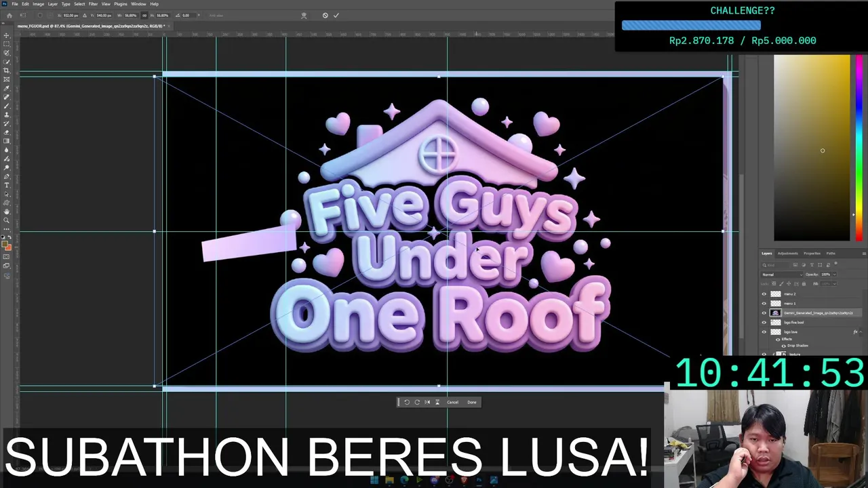Image resolution: width=868 pixels, height=488 pixels.
Task: Open the Filter menu
Action: [x=93, y=4]
